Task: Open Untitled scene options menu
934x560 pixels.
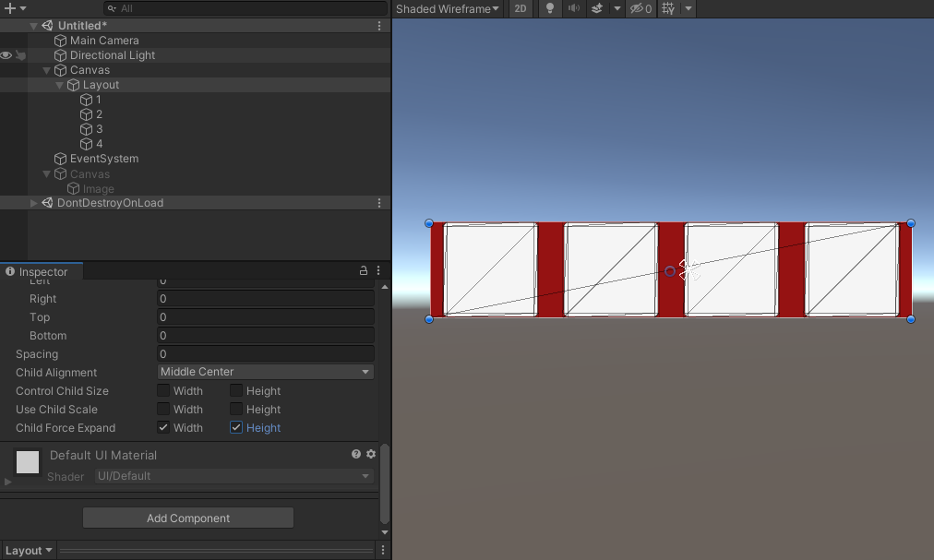Action: (379, 26)
